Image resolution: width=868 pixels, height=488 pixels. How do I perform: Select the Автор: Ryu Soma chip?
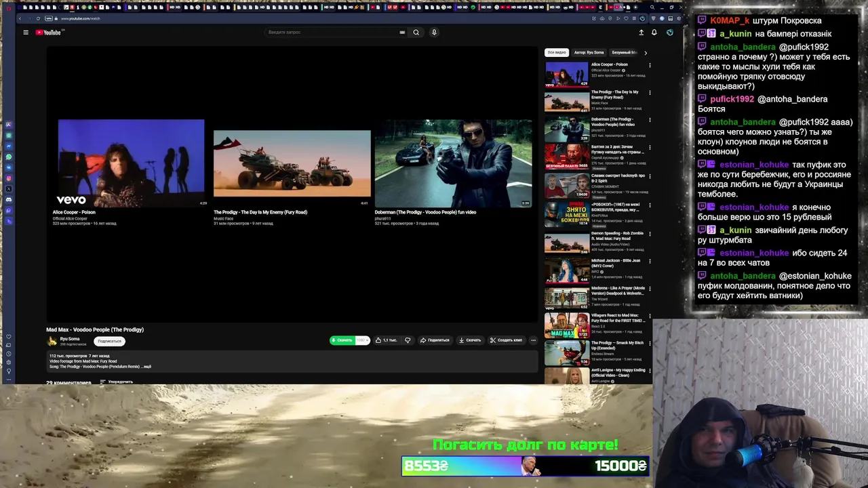point(589,52)
